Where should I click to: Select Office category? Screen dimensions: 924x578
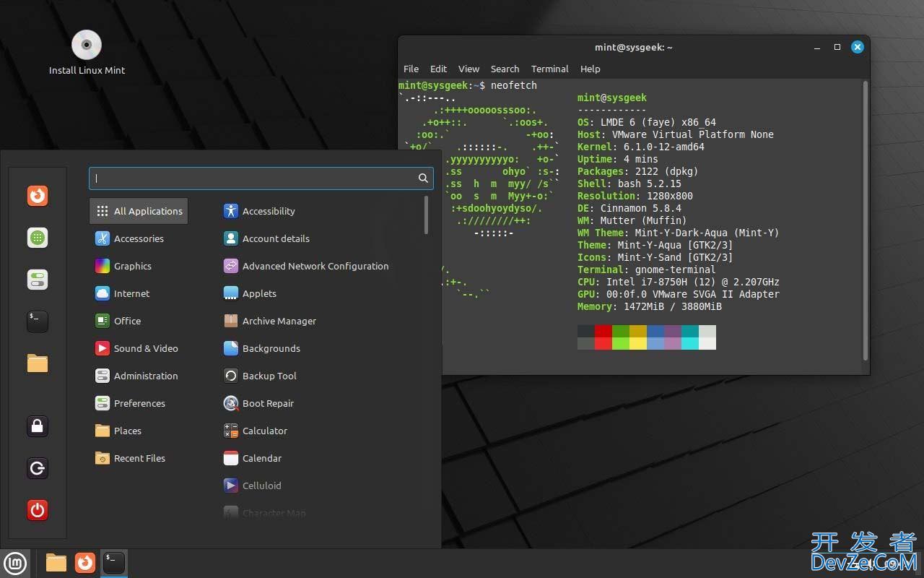point(118,321)
